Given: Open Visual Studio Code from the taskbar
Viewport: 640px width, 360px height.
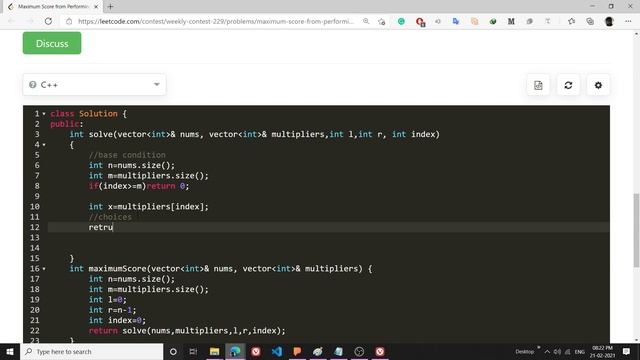Looking at the screenshot, I should 276,351.
